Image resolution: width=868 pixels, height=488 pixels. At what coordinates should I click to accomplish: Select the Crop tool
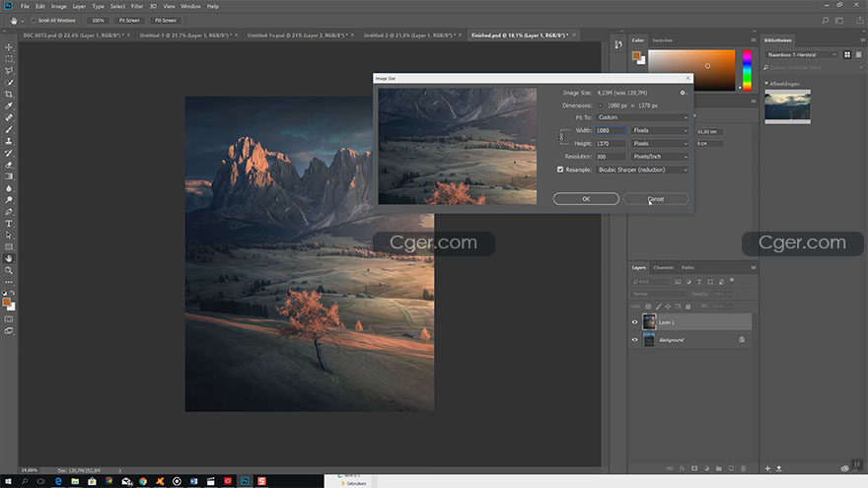[9, 95]
